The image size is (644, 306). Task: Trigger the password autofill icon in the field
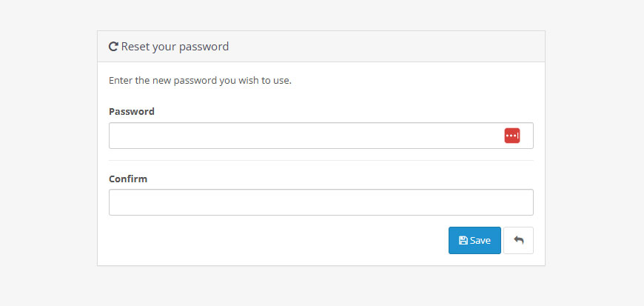(512, 136)
